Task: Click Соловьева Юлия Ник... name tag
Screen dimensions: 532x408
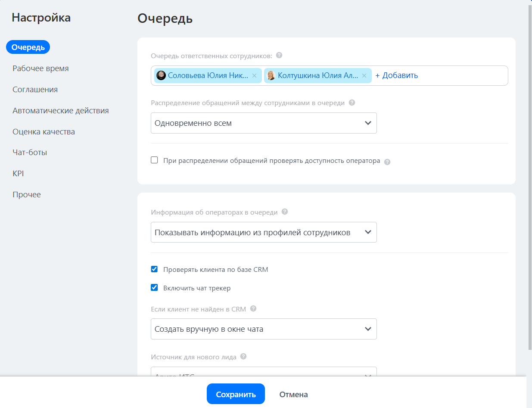Action: [208, 75]
